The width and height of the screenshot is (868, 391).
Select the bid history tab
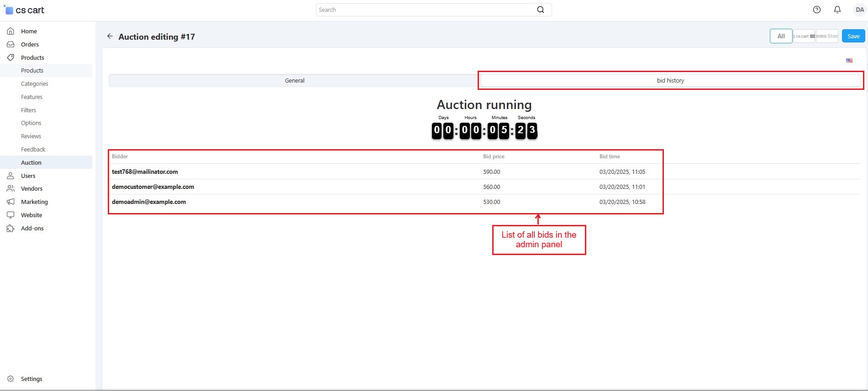coord(670,81)
